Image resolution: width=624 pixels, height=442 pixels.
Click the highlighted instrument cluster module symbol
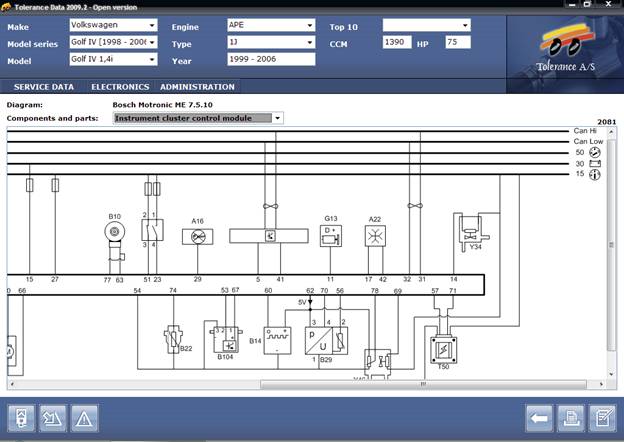pyautogui.click(x=269, y=236)
